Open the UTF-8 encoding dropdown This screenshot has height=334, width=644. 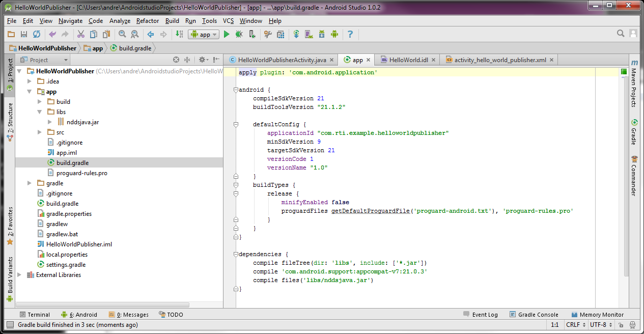coord(601,325)
